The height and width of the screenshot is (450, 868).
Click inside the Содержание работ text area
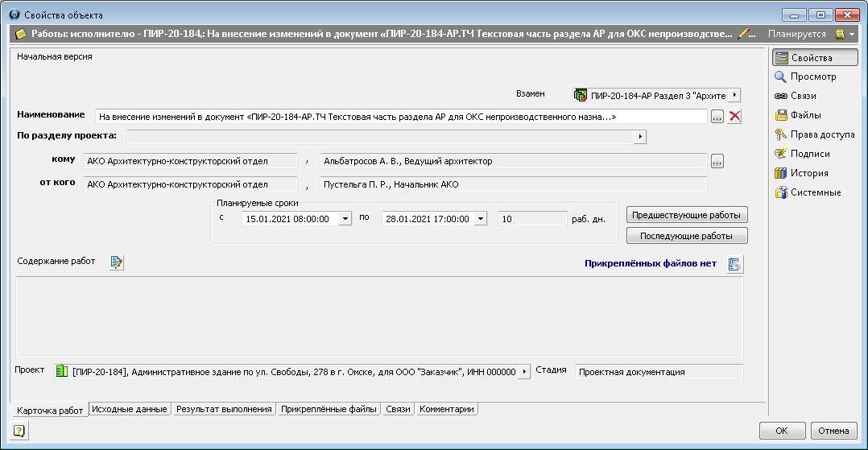point(378,317)
